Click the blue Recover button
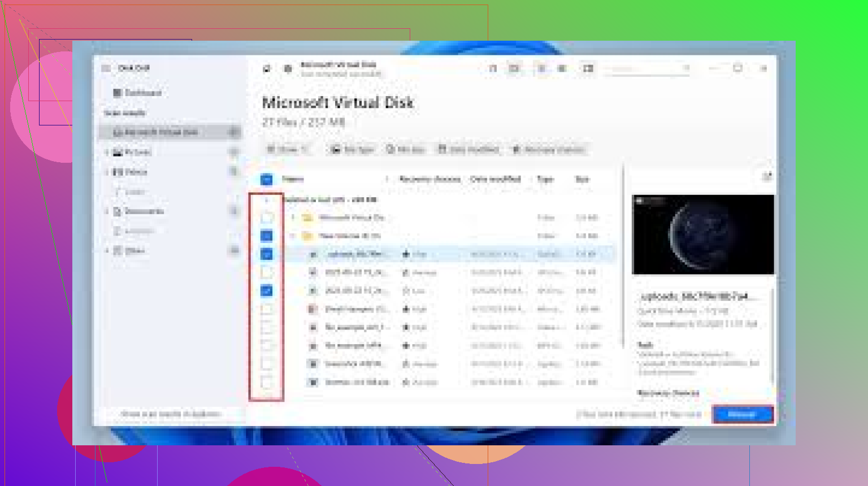Screen dimensions: 868x486 (x=742, y=414)
